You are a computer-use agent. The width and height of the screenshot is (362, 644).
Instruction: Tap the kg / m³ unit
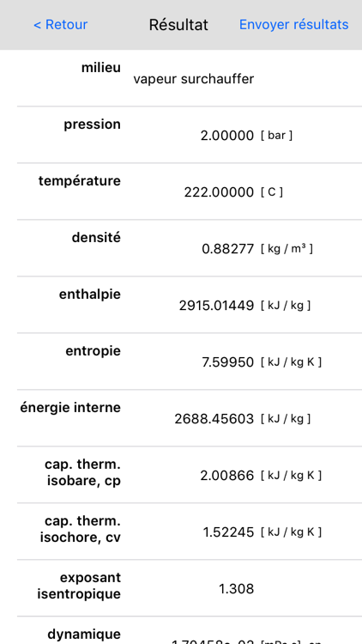[287, 249]
